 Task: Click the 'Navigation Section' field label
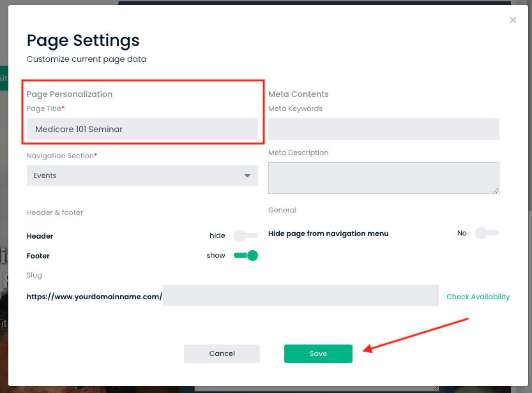(60, 156)
